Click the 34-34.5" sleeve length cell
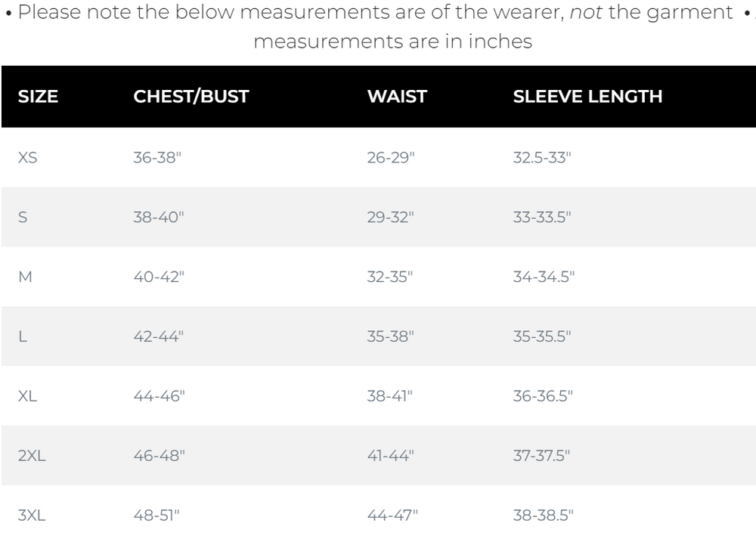Viewport: 756px width, 542px height. pyautogui.click(x=544, y=277)
